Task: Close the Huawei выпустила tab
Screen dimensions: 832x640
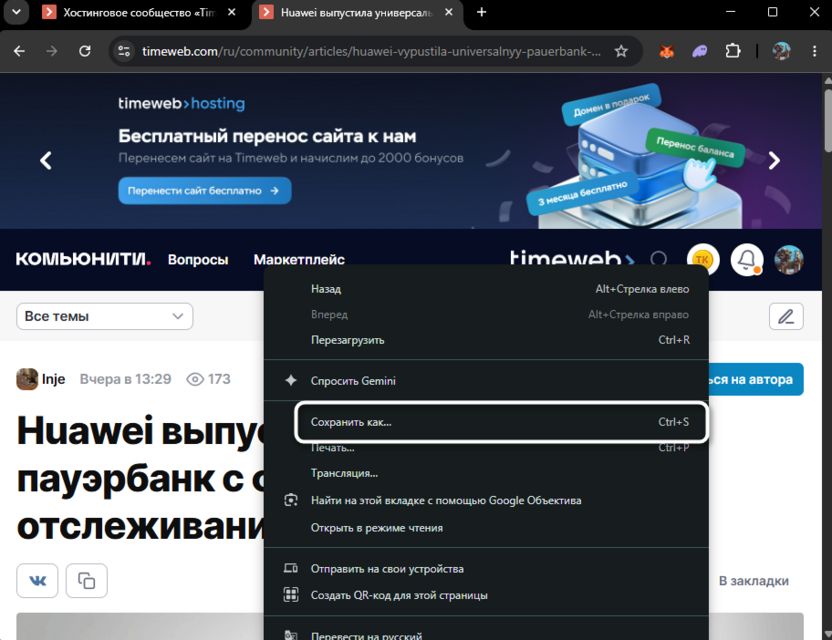Action: click(449, 12)
